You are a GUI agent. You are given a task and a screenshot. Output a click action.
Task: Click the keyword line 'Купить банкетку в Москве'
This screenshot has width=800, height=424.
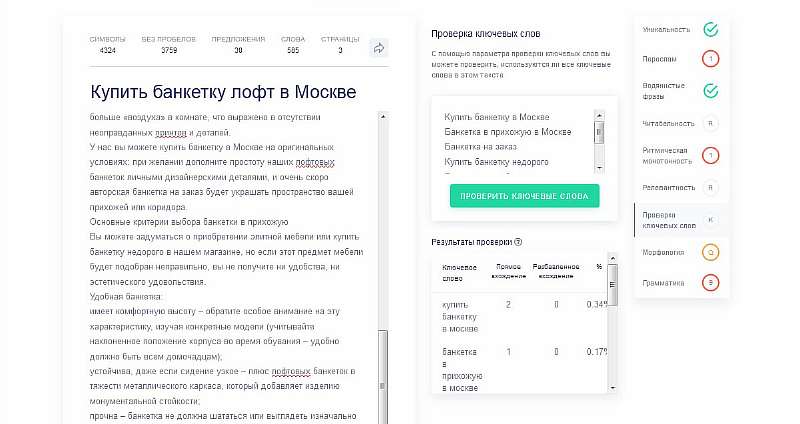point(496,117)
